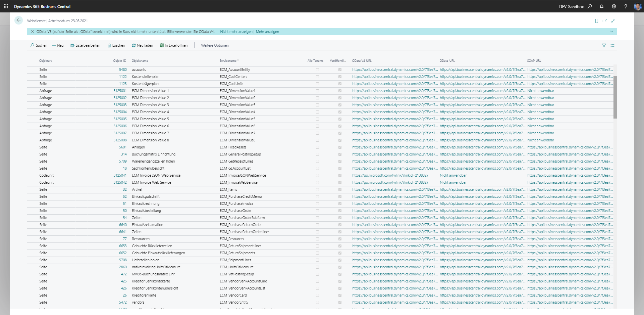This screenshot has width=644, height=315.
Task: Click Suchen in the toolbar
Action: (x=39, y=45)
